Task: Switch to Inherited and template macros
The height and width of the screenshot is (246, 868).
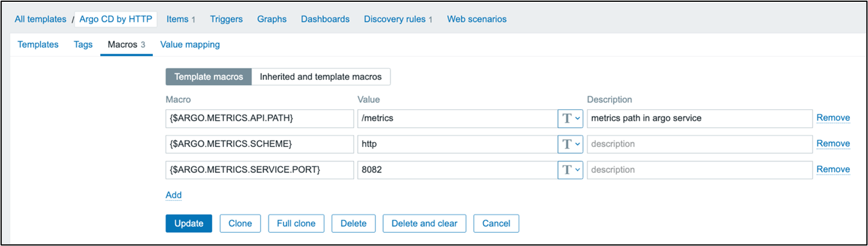Action: tap(320, 77)
